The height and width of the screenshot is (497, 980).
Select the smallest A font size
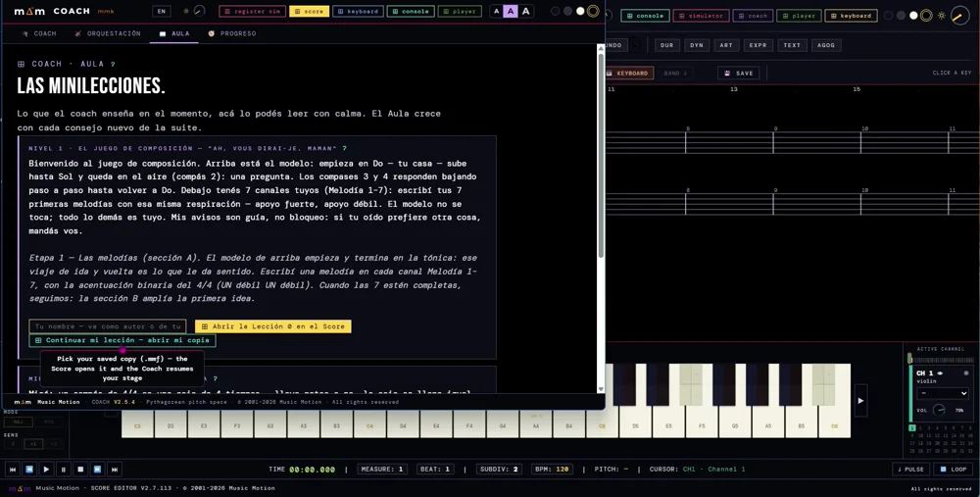[x=496, y=11]
